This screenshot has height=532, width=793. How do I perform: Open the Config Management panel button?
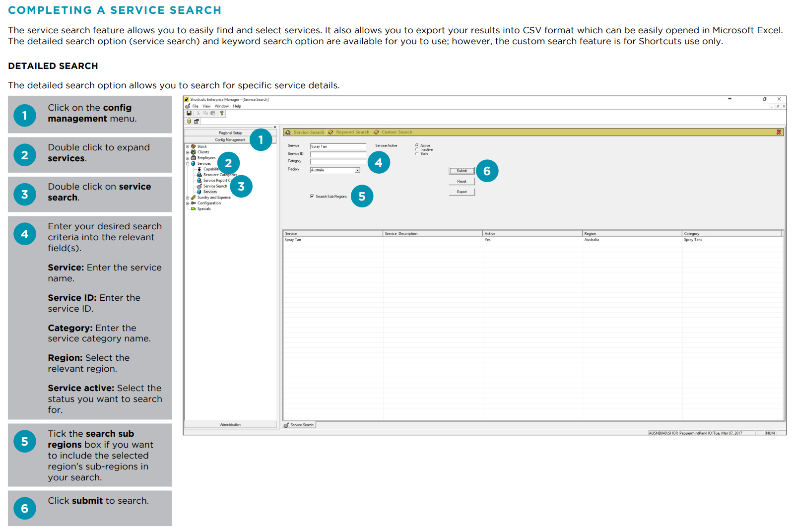click(230, 140)
